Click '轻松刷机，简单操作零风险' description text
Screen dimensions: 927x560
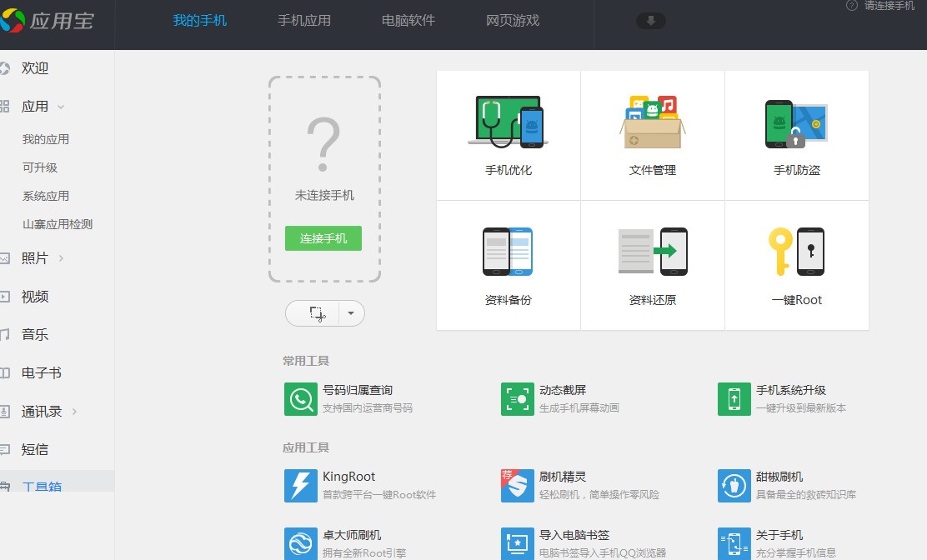(599, 494)
